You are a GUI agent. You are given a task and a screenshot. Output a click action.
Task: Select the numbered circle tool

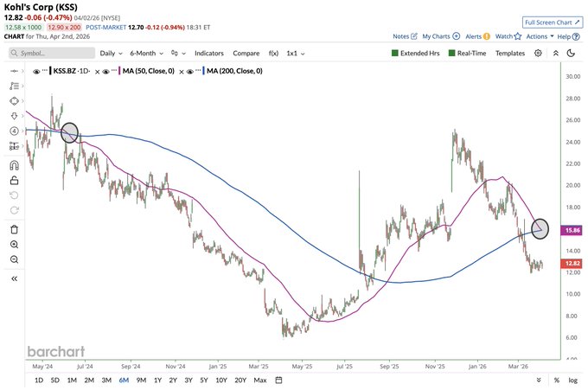(x=14, y=131)
